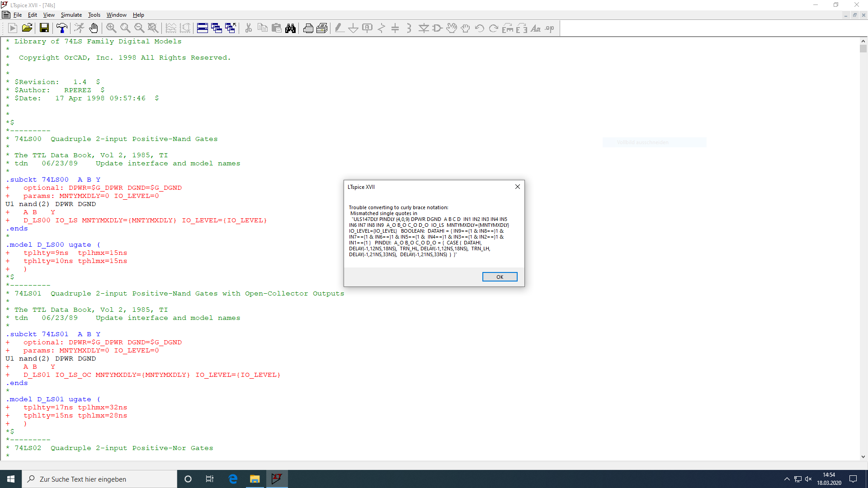Click the Paste clipboard icon

(276, 28)
